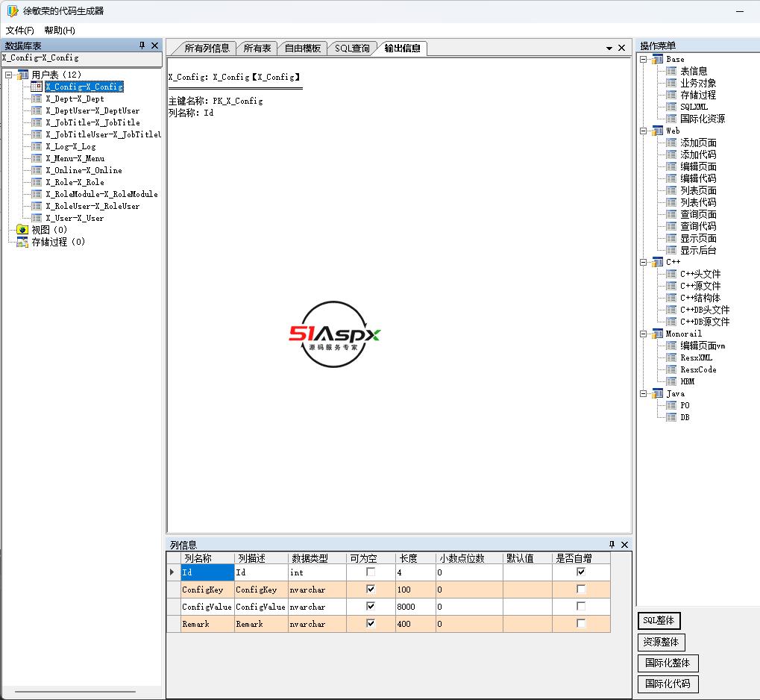Collapse the 用户表 (12) tree node
Viewport: 760px width, 700px height.
[x=8, y=75]
